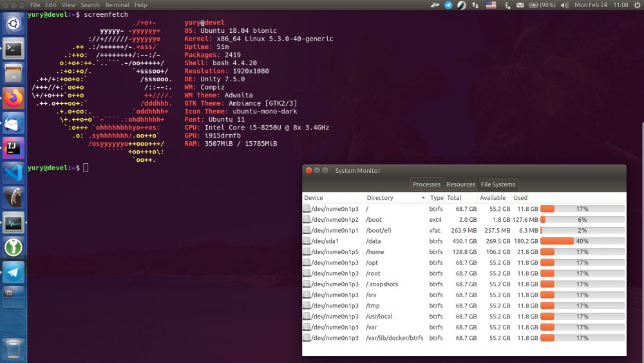The height and width of the screenshot is (363, 644).
Task: Open the Files manager launcher icon
Action: click(x=14, y=74)
